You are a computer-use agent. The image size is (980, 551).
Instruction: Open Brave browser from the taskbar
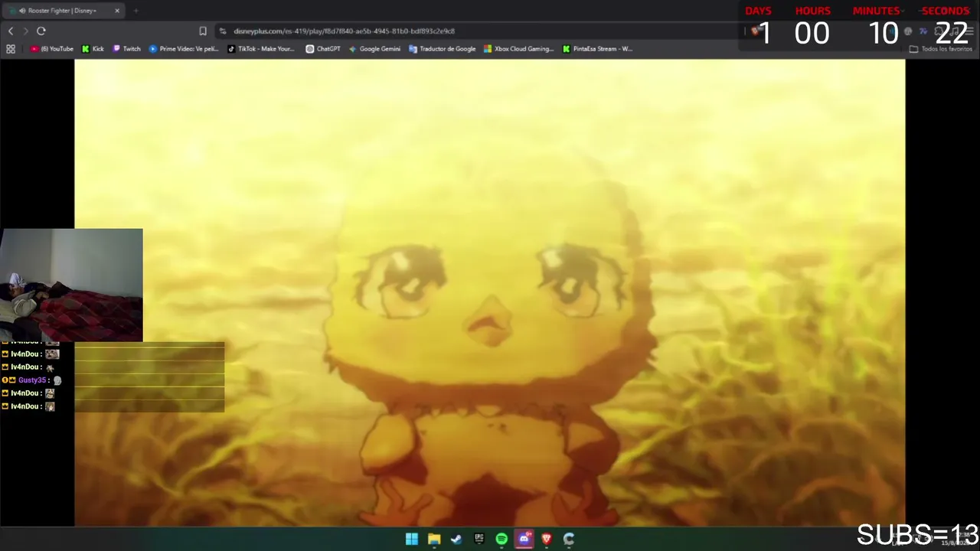(547, 539)
